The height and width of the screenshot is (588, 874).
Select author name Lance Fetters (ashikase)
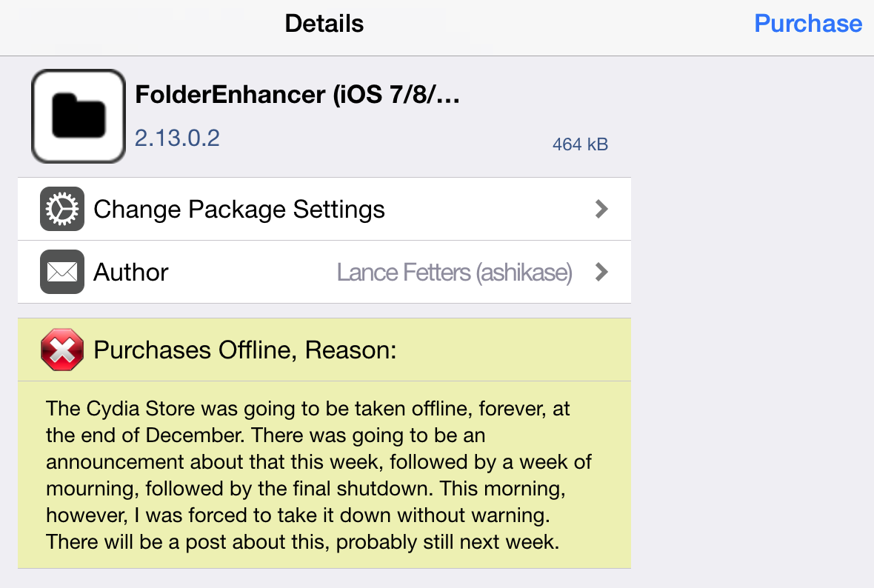[454, 273]
